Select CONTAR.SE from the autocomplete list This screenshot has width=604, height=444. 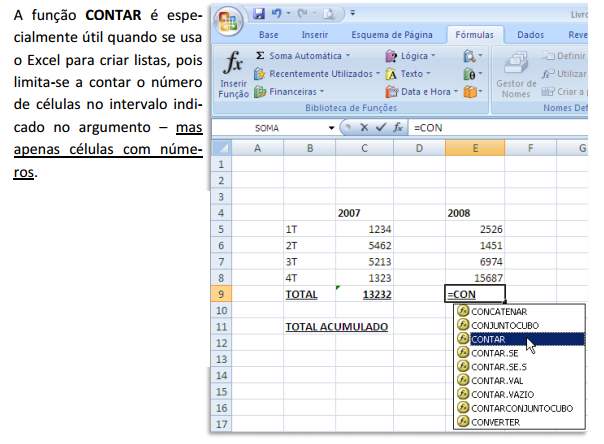(494, 353)
